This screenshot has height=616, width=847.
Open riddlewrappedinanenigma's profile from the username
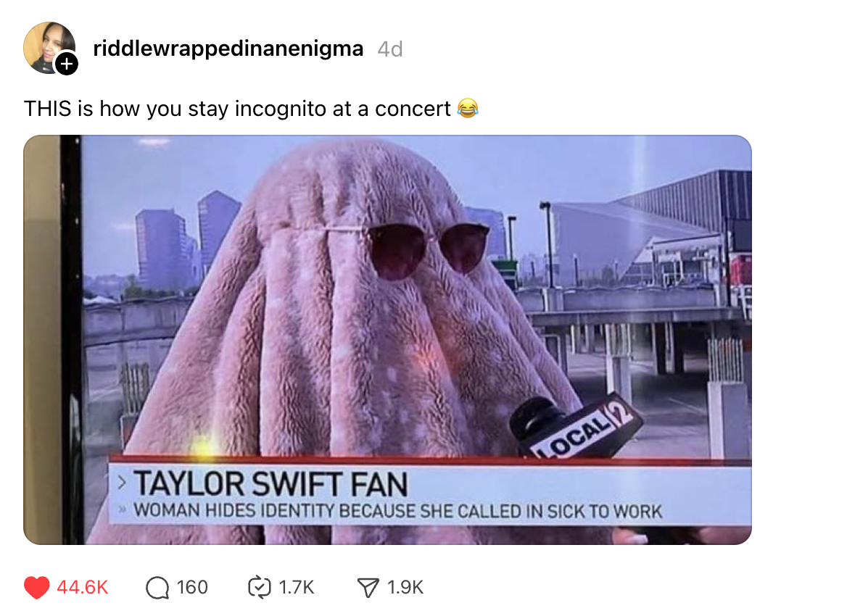(228, 49)
